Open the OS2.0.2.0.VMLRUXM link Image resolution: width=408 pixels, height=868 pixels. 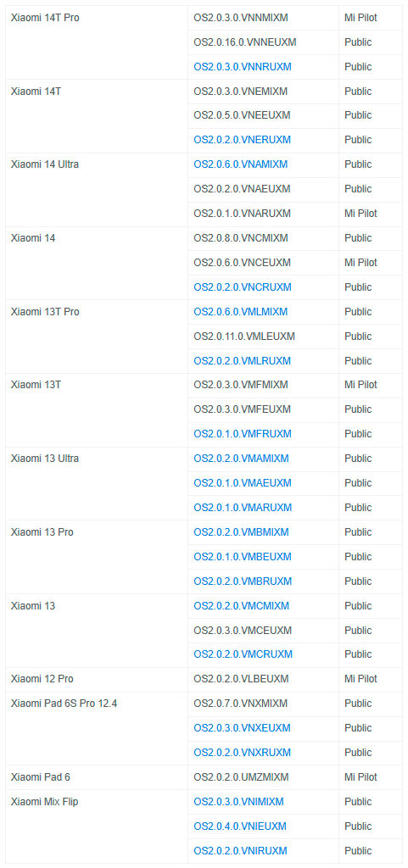242,361
